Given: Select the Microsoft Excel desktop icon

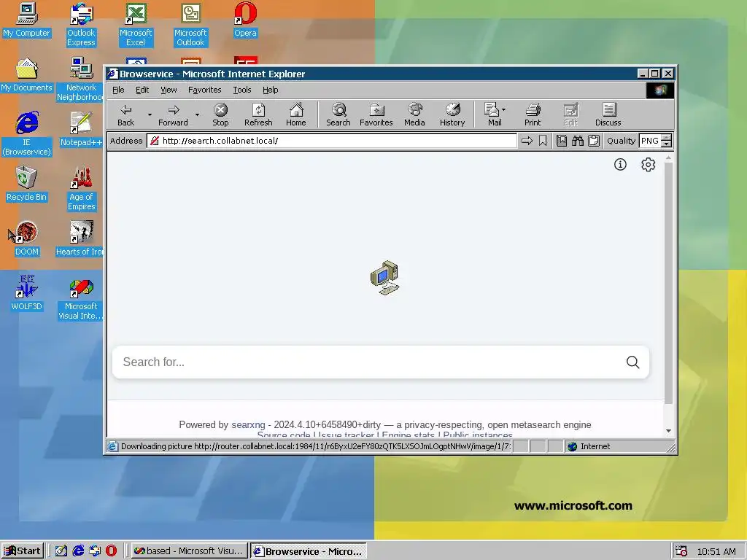Looking at the screenshot, I should point(136,25).
